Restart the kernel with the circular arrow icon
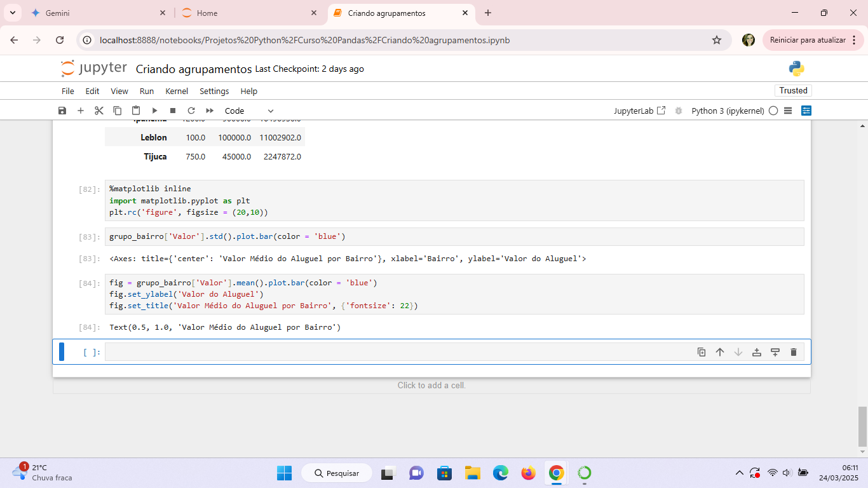The image size is (868, 488). pos(191,111)
